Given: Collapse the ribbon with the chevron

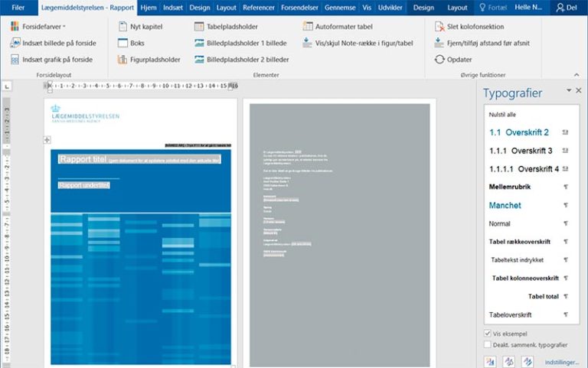Looking at the screenshot, I should (x=578, y=76).
